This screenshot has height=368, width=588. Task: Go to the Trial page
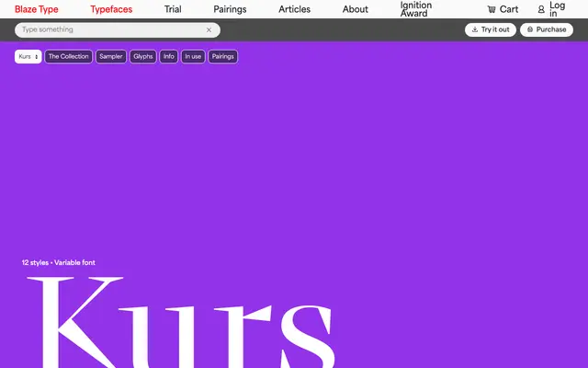tap(173, 9)
